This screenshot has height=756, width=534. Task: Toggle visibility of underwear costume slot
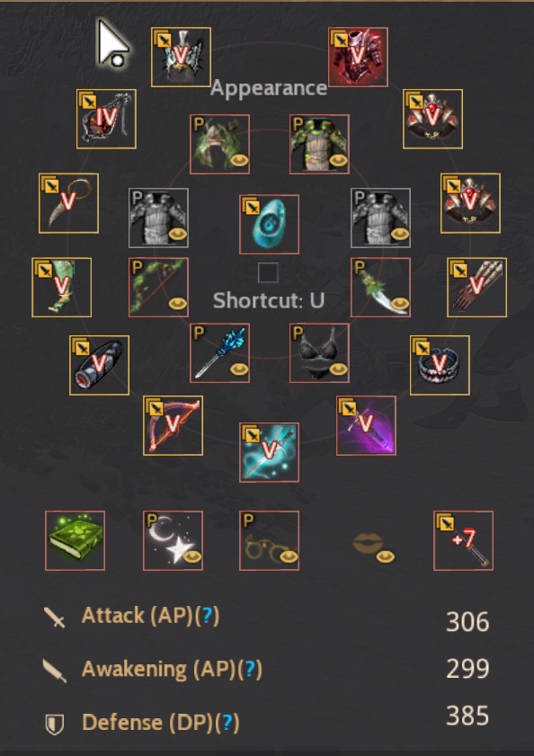click(x=339, y=369)
